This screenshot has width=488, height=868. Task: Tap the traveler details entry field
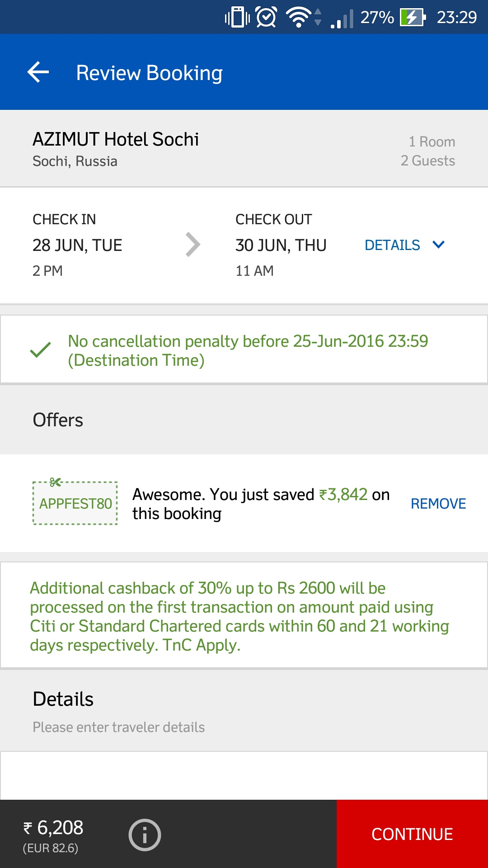[244, 775]
